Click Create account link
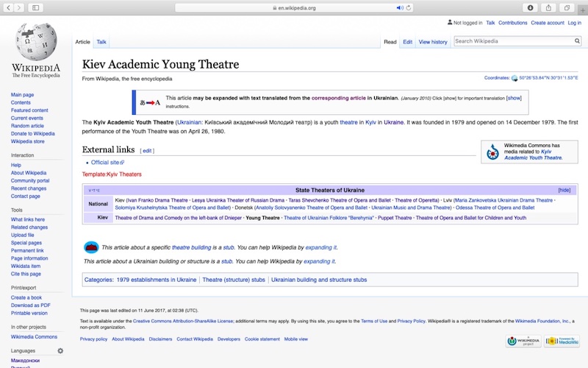The height and width of the screenshot is (368, 588). 548,23
